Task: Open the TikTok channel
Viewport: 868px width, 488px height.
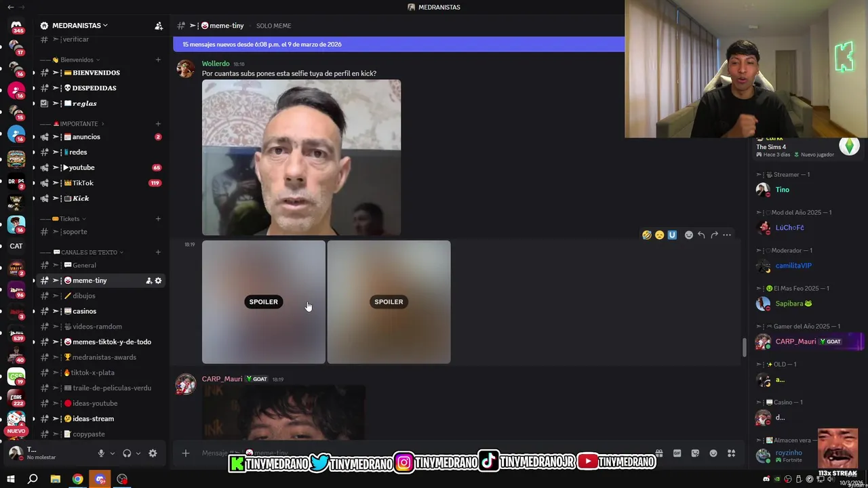Action: [100, 183]
